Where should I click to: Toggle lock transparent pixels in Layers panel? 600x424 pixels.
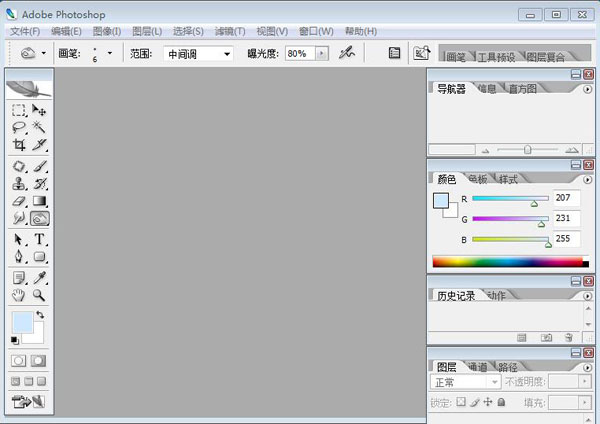pos(461,403)
